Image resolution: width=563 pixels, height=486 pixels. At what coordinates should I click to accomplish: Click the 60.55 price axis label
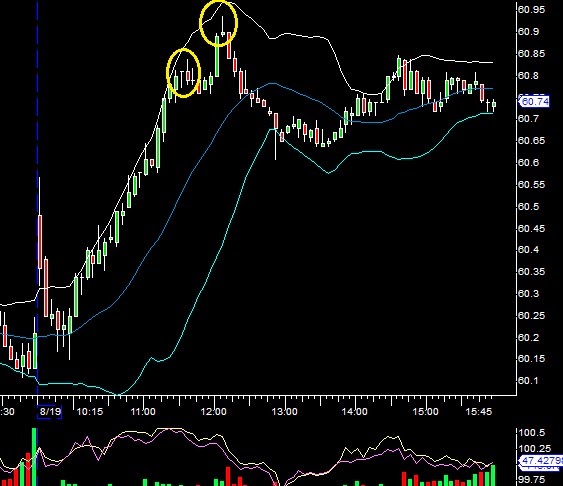tap(531, 184)
